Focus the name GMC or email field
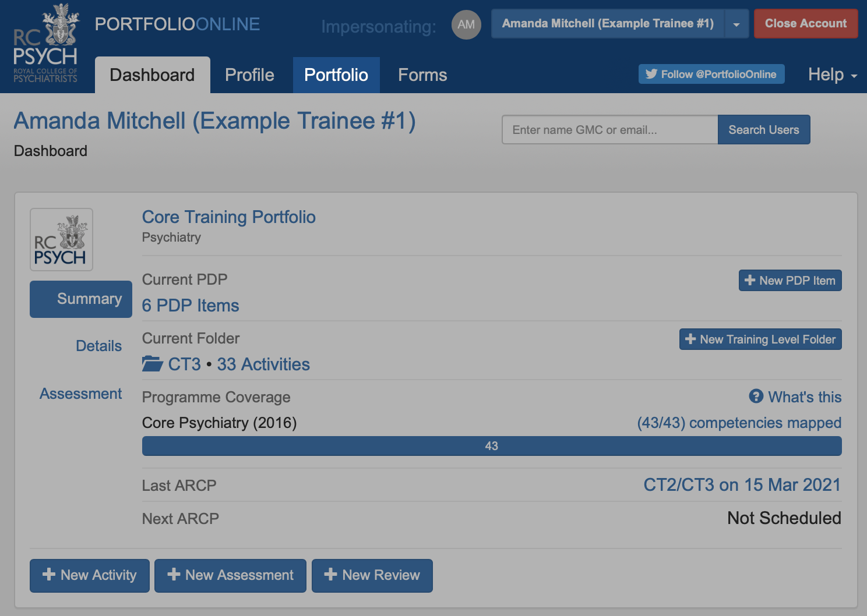Viewport: 867px width, 616px height. coord(609,130)
